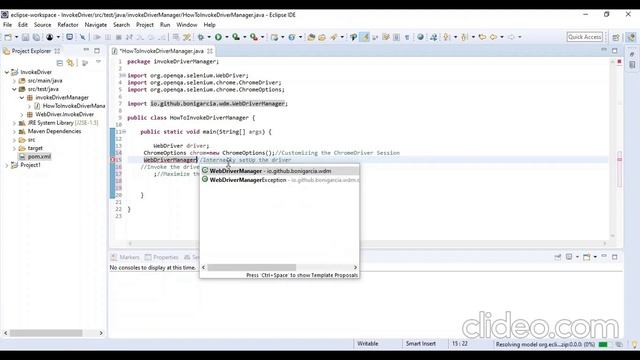This screenshot has width=640, height=360.
Task: Open the File menu
Action: pos(7,25)
